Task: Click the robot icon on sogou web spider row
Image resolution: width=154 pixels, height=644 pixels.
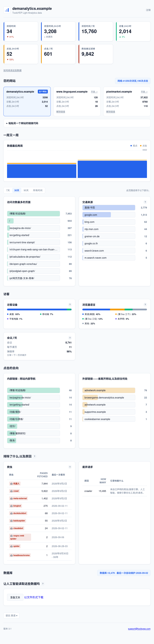Action: tap(12, 536)
